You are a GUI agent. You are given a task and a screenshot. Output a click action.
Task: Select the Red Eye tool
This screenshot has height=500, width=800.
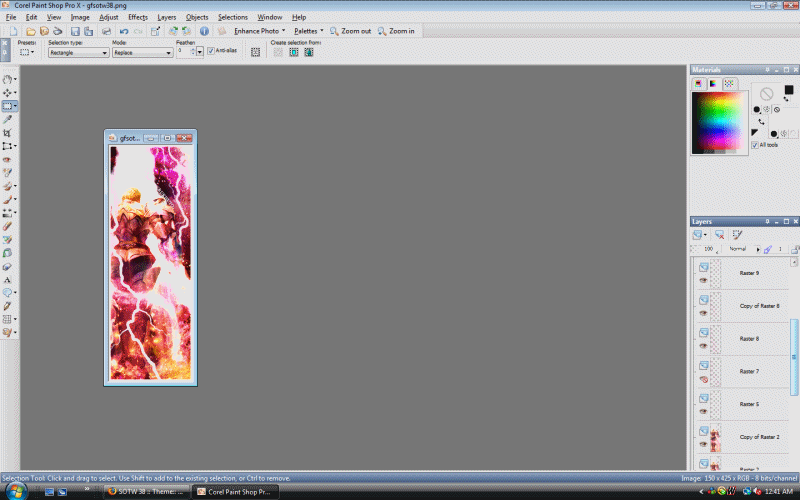pos(7,159)
